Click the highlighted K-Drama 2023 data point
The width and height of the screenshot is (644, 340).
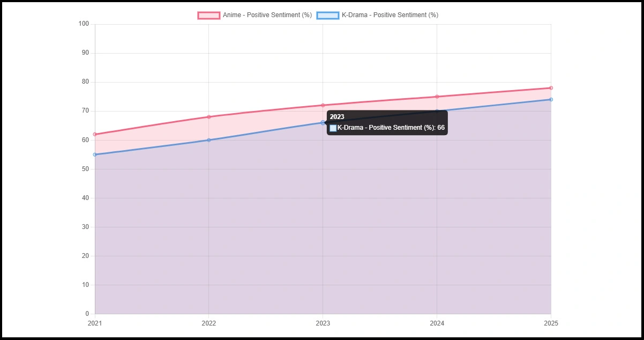click(323, 123)
